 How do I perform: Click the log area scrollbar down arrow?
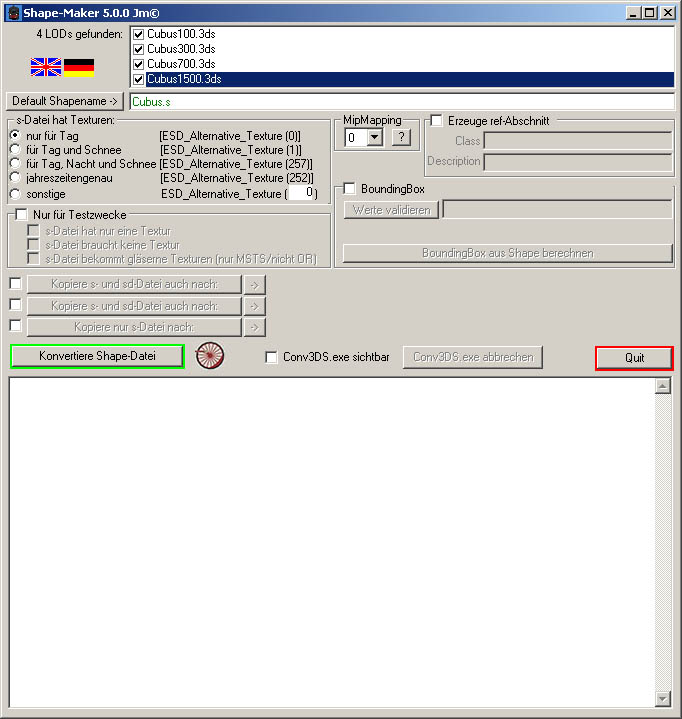[662, 698]
